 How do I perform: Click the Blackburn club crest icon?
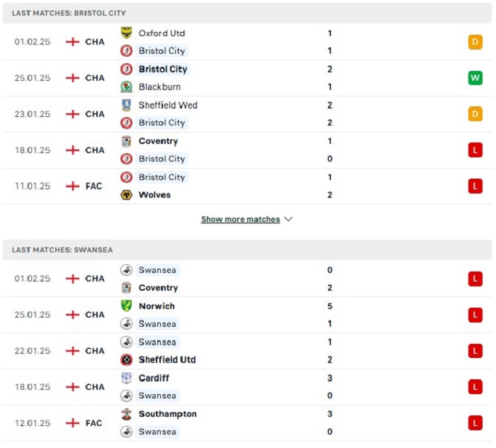(127, 86)
